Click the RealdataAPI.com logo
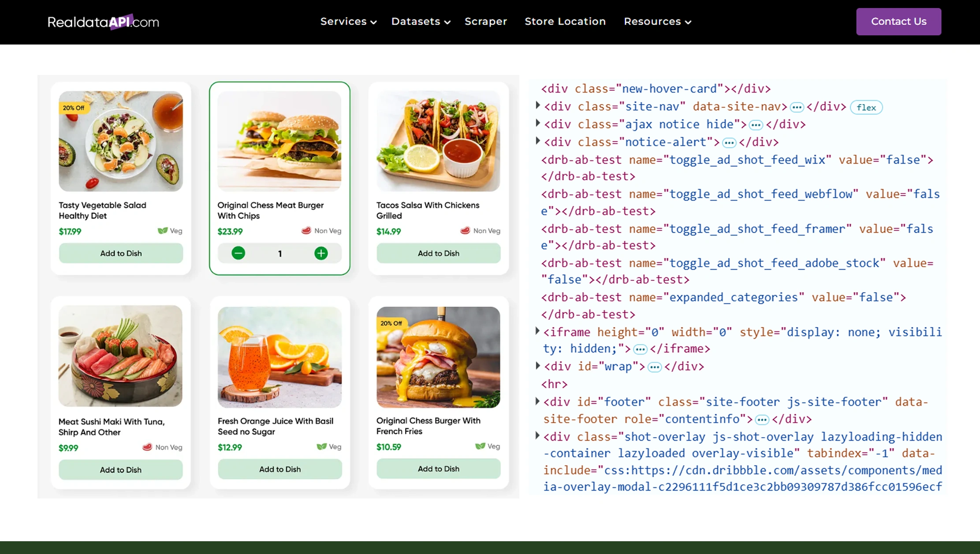The image size is (980, 554). (103, 21)
